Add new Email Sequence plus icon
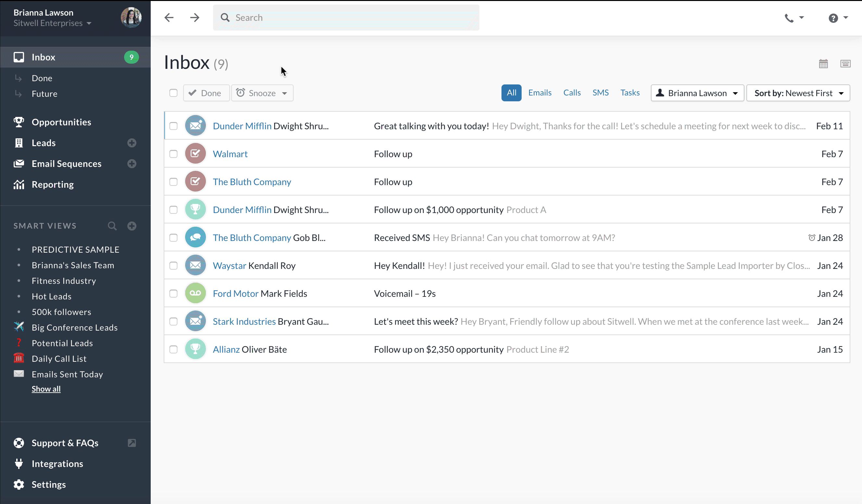The image size is (862, 504). [x=132, y=164]
